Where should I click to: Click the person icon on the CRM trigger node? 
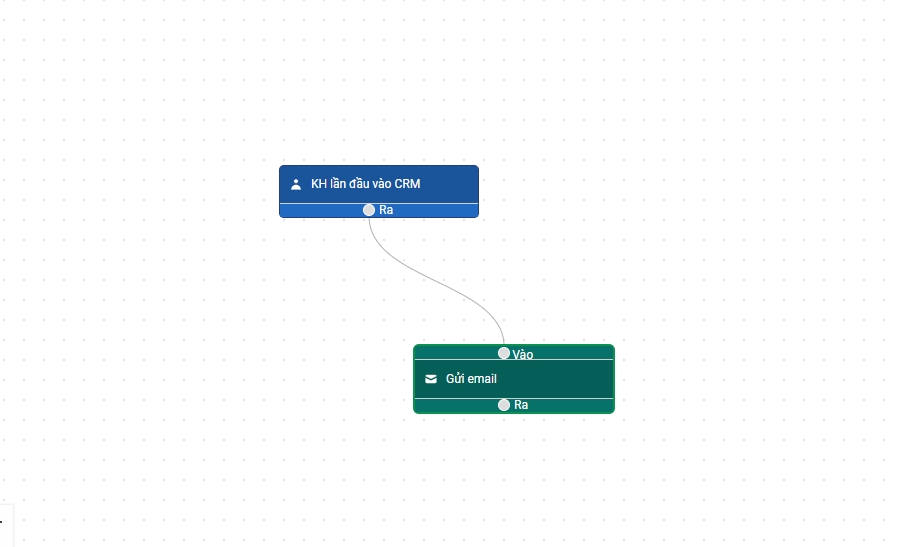pyautogui.click(x=296, y=184)
